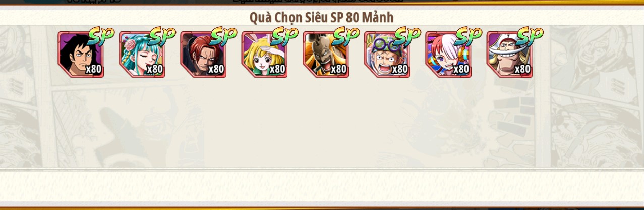The width and height of the screenshot is (644, 210).
Task: Click the x80 count on Whitebeard's portrait
Action: coord(522,69)
